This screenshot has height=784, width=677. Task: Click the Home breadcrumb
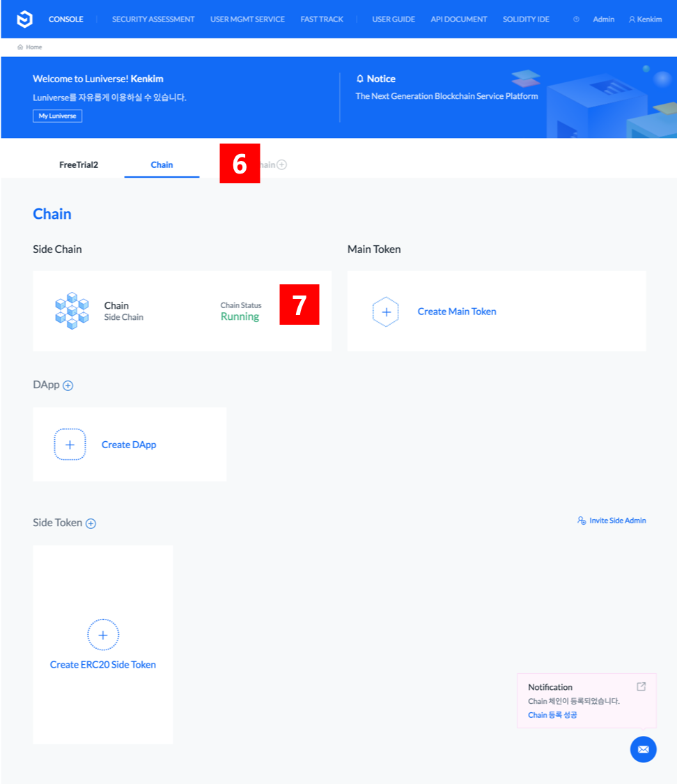(x=30, y=47)
